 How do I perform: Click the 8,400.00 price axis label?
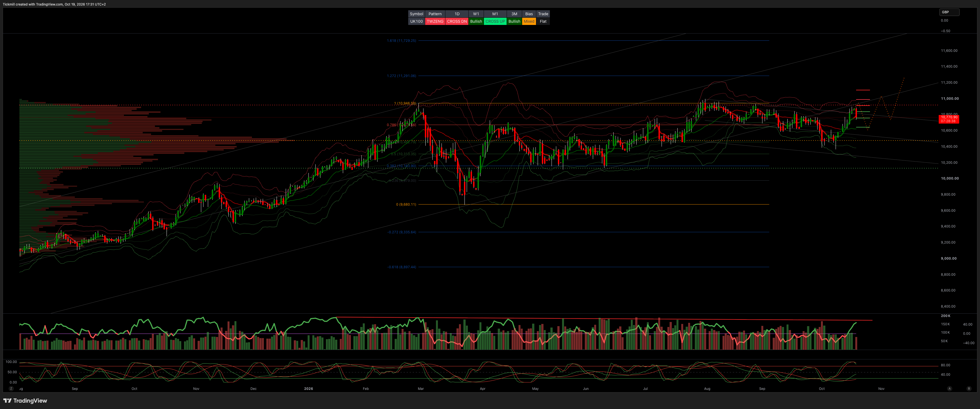pos(948,306)
